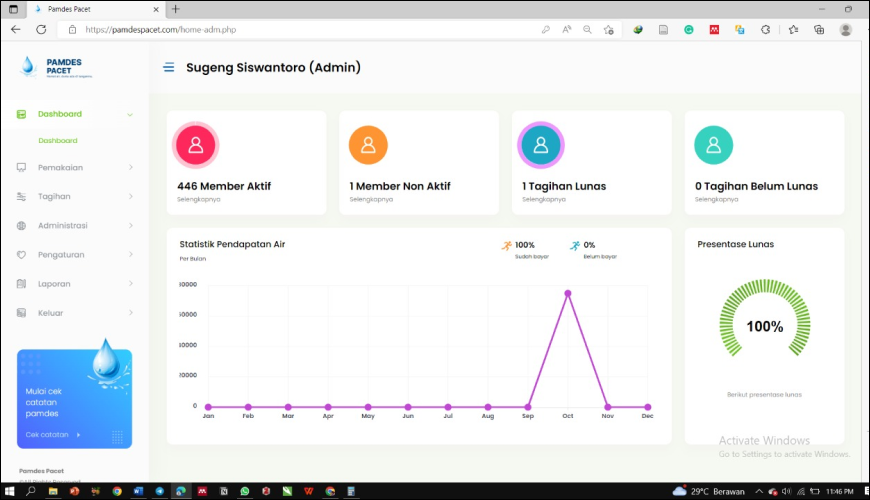Select the Pengaturan menu item

pos(60,255)
